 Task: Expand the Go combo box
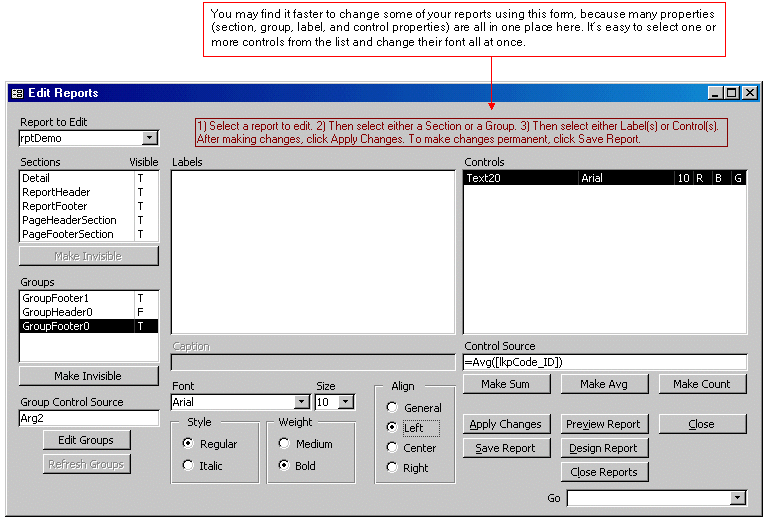pos(738,498)
